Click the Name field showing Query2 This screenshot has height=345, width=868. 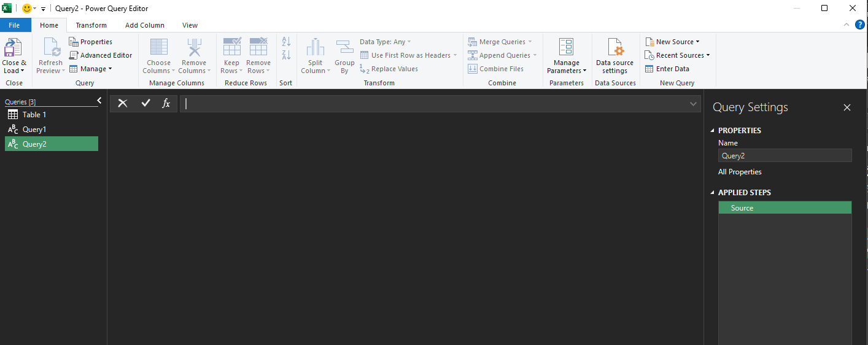tap(785, 155)
